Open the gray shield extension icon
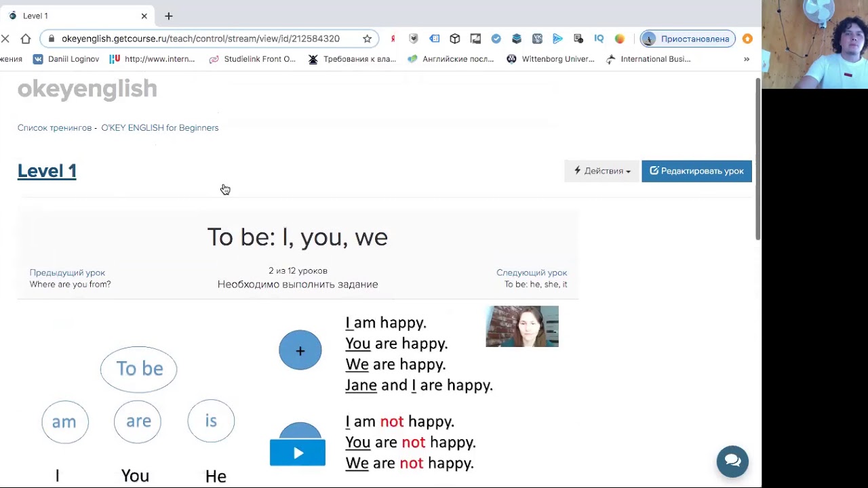The width and height of the screenshot is (868, 488). [414, 39]
